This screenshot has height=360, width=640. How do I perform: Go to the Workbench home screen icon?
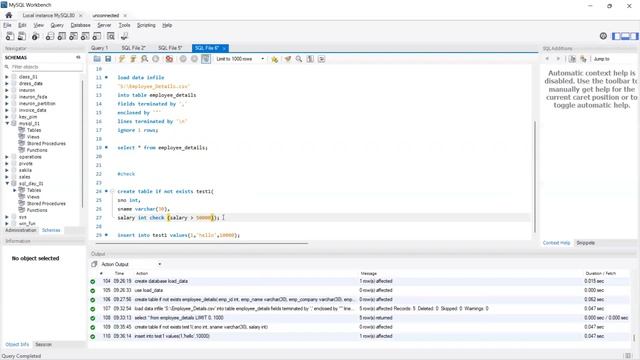(9, 15)
